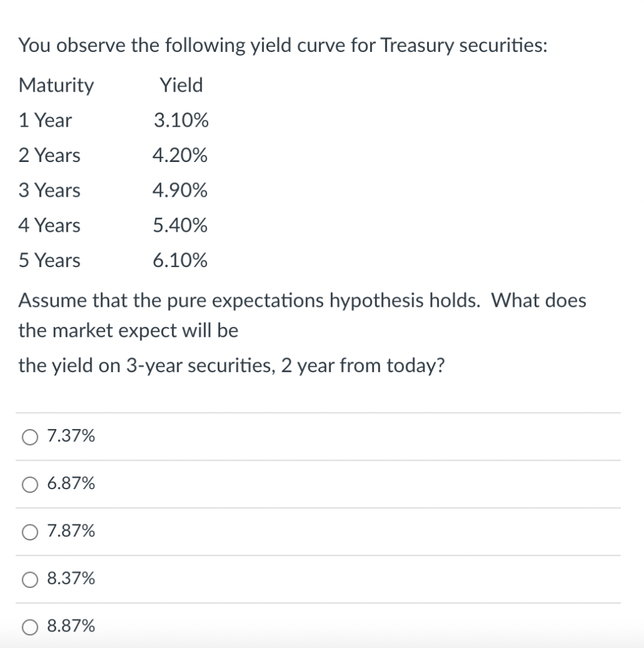Select the 7.37% radio button

pos(30,437)
